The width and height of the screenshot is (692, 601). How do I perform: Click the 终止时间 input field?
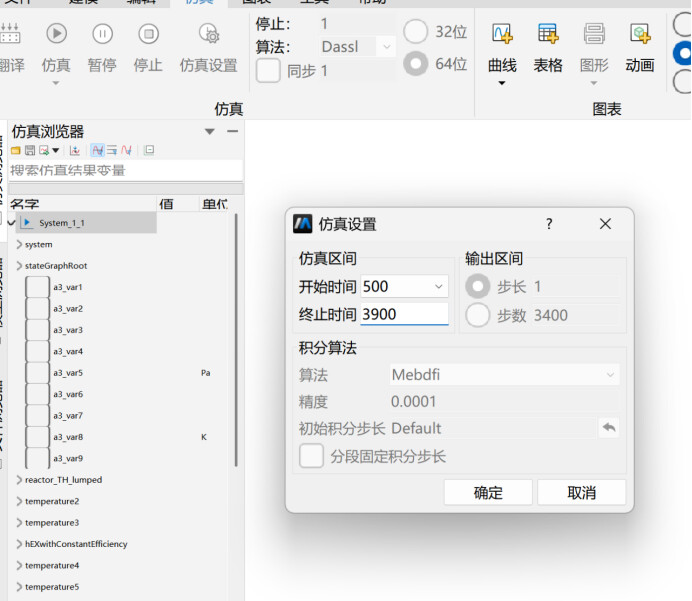coord(404,314)
